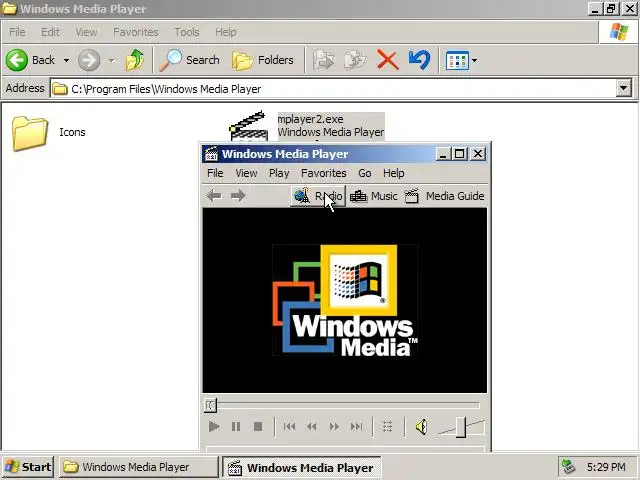The image size is (640, 480).
Task: Click Explorer's Forward arrow button
Action: 89,60
